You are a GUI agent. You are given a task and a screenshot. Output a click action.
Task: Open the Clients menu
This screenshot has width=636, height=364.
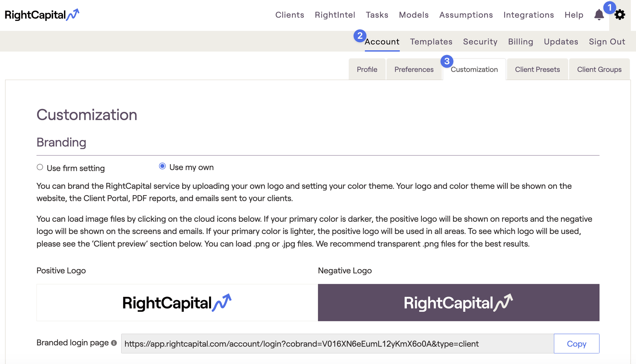click(x=290, y=15)
